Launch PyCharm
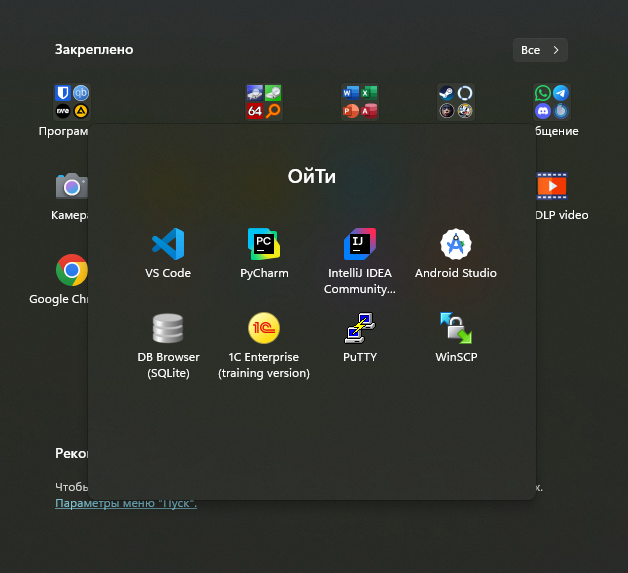This screenshot has width=628, height=573. click(264, 253)
